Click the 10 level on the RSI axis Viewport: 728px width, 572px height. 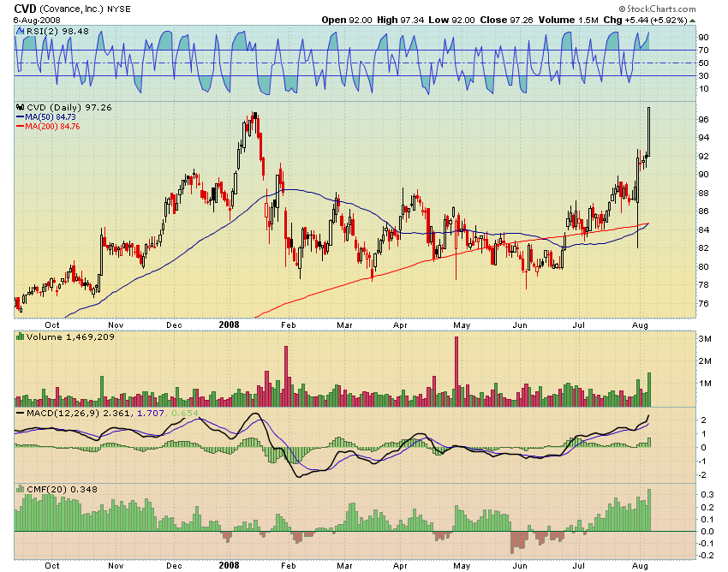703,89
